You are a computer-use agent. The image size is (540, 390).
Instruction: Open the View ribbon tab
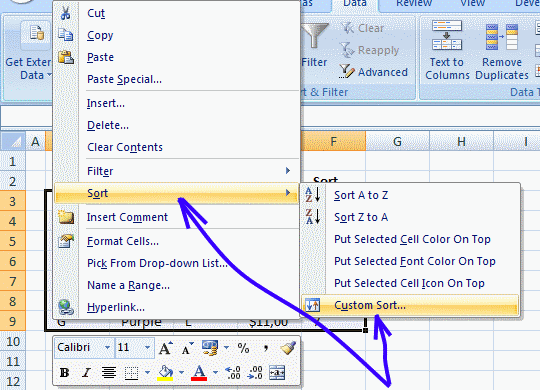point(472,3)
